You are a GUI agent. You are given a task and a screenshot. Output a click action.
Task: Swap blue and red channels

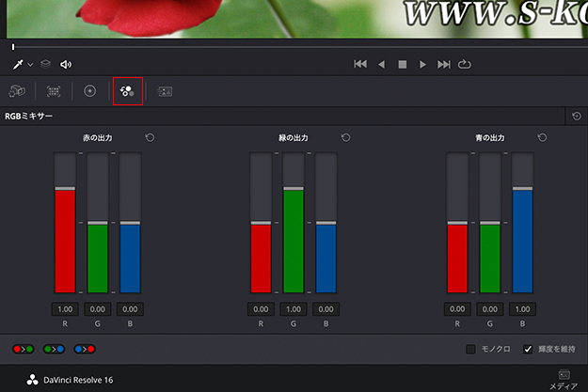click(85, 350)
